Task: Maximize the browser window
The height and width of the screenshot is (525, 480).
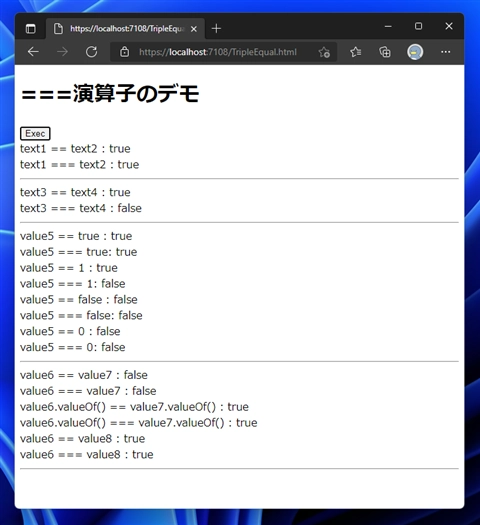Action: click(x=418, y=26)
